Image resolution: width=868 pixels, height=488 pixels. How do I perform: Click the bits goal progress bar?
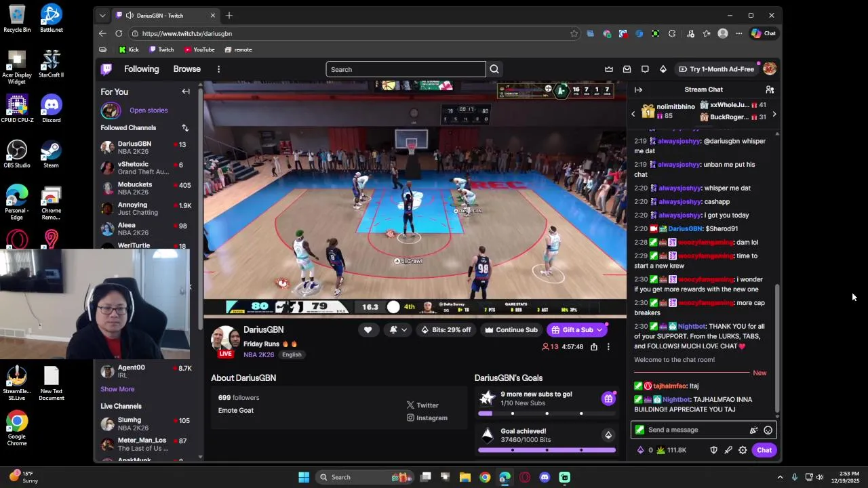(547, 449)
